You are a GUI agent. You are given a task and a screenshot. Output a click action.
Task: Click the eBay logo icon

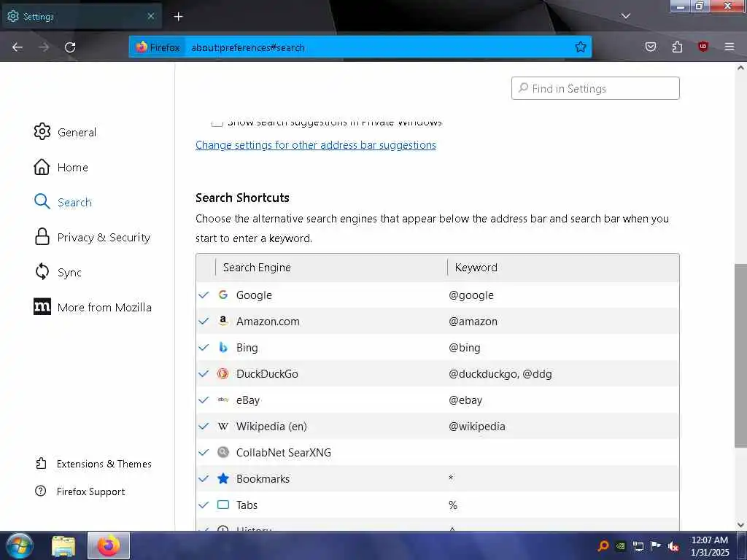pyautogui.click(x=223, y=400)
